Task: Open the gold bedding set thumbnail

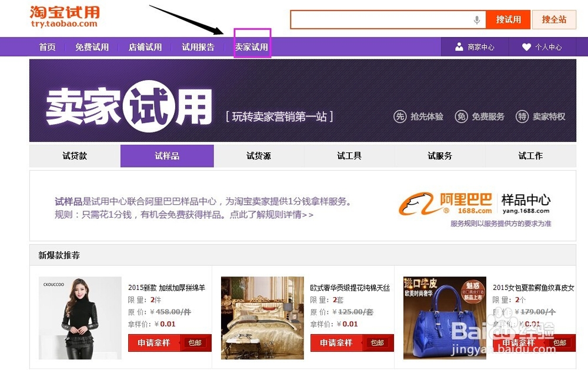Action: tap(262, 318)
